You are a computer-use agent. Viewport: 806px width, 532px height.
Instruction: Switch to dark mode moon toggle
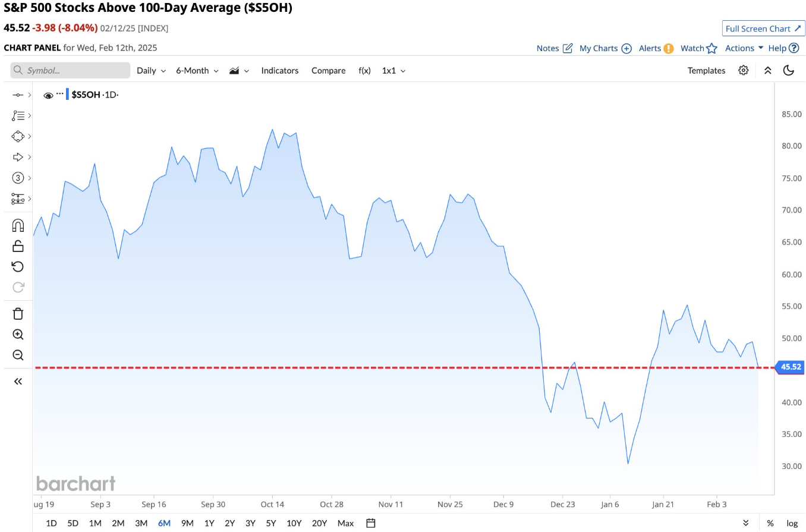[x=789, y=70]
